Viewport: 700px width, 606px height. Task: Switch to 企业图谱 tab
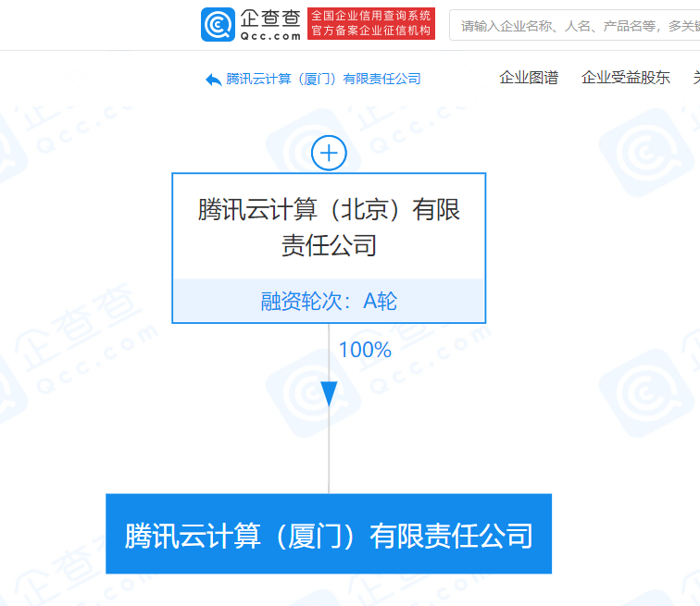click(x=529, y=78)
